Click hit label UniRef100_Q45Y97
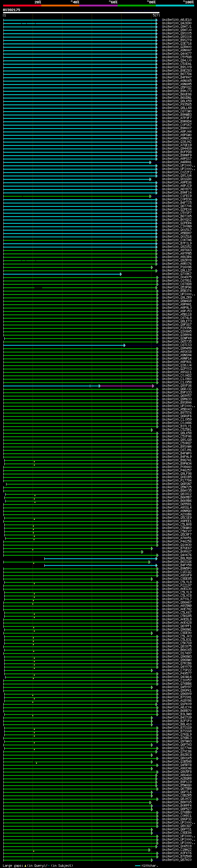 [177, 687]
